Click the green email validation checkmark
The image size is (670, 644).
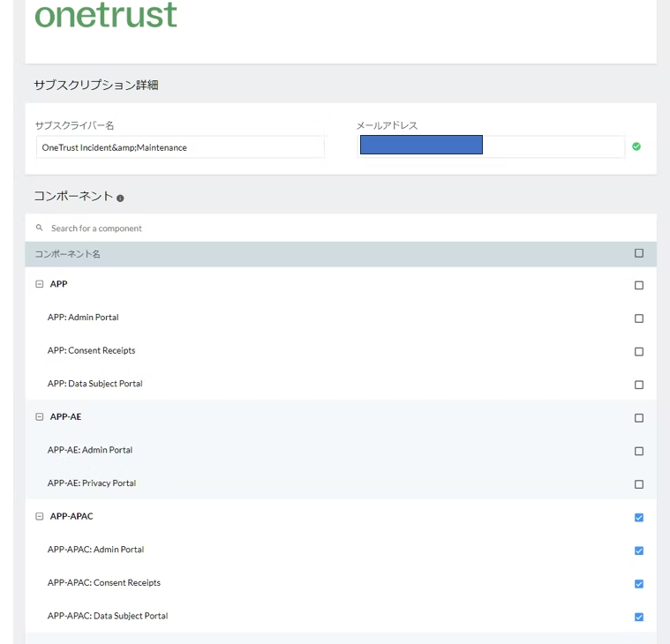coord(636,146)
